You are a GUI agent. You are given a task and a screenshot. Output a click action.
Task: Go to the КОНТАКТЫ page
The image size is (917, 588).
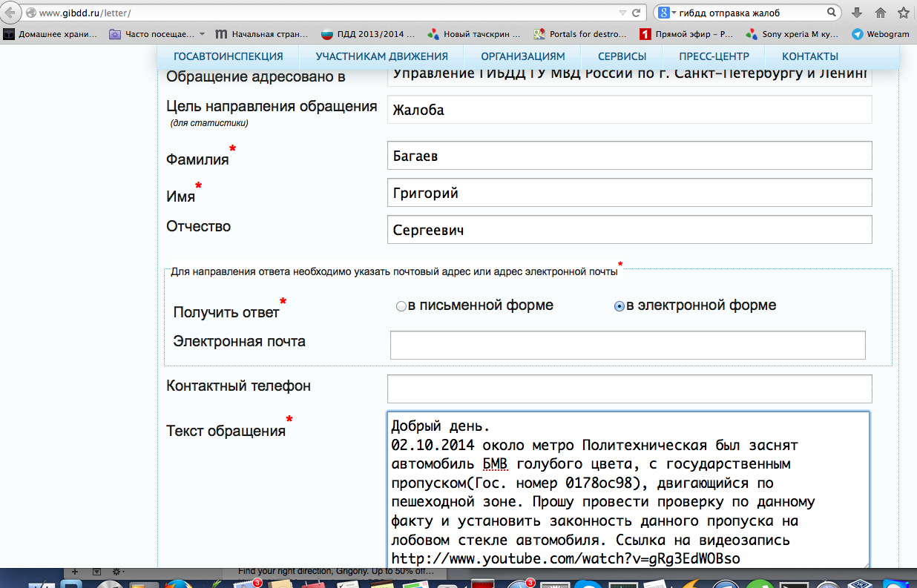click(x=810, y=56)
